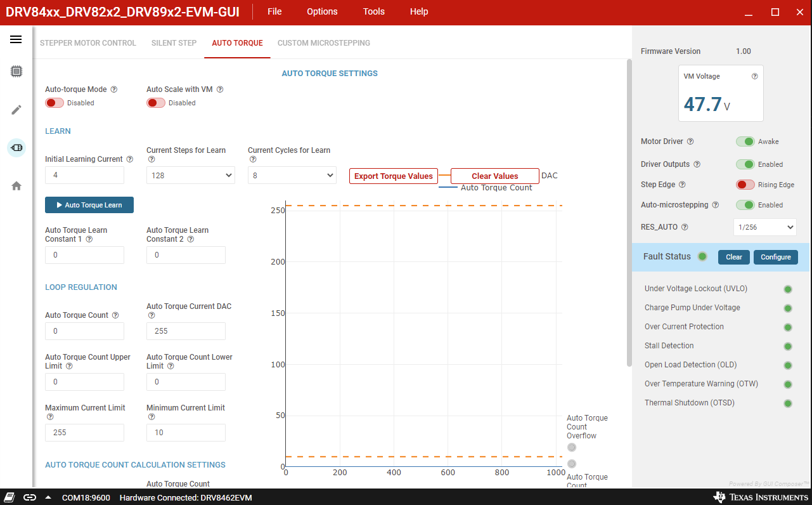Open Current Cycles for Learn dropdown
This screenshot has height=505, width=812.
(x=292, y=175)
